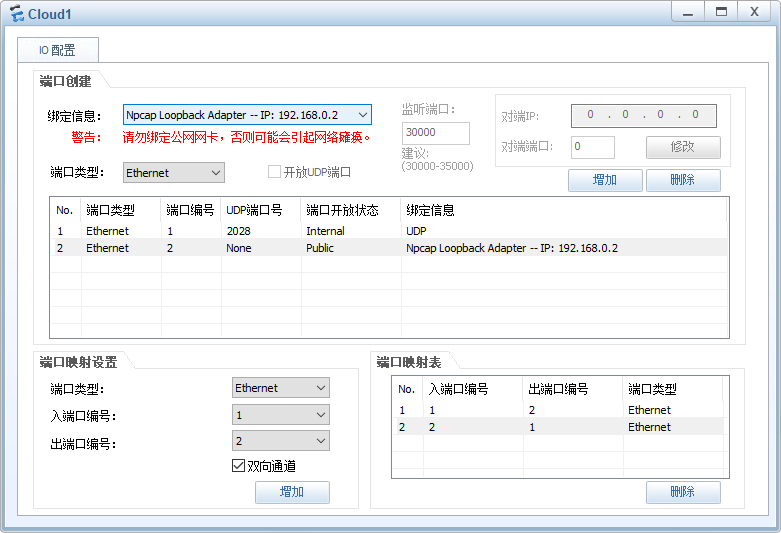
Task: Select mapping row 1 in 端口映射表
Action: point(558,410)
